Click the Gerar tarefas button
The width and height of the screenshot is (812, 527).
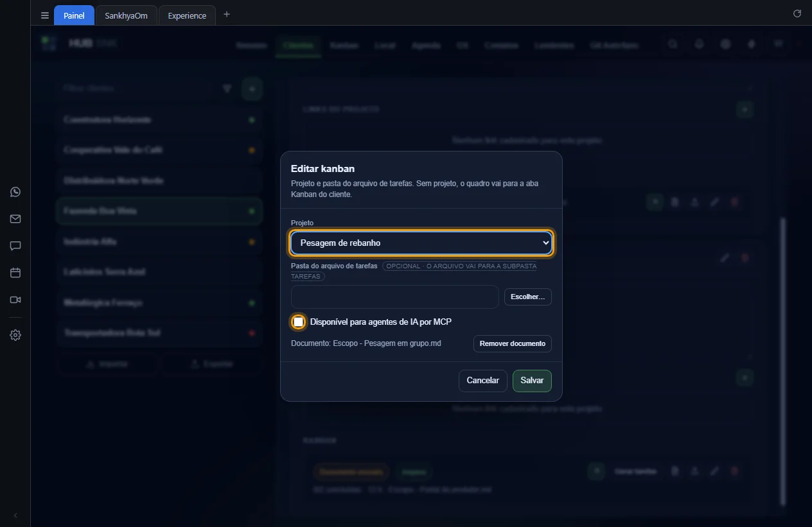[635, 471]
